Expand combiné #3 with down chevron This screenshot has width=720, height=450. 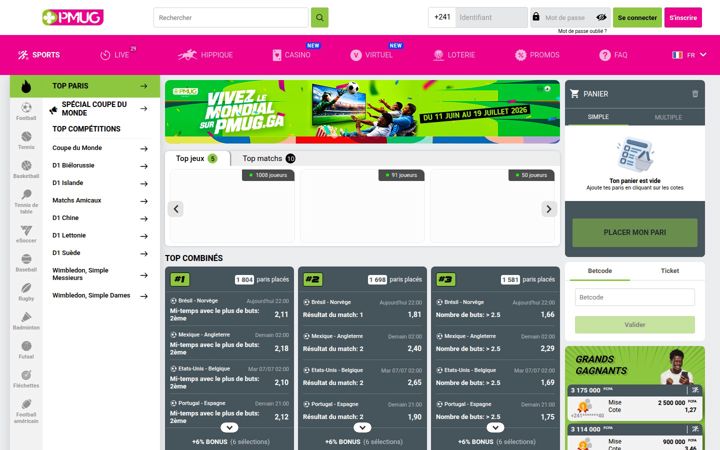(x=495, y=428)
